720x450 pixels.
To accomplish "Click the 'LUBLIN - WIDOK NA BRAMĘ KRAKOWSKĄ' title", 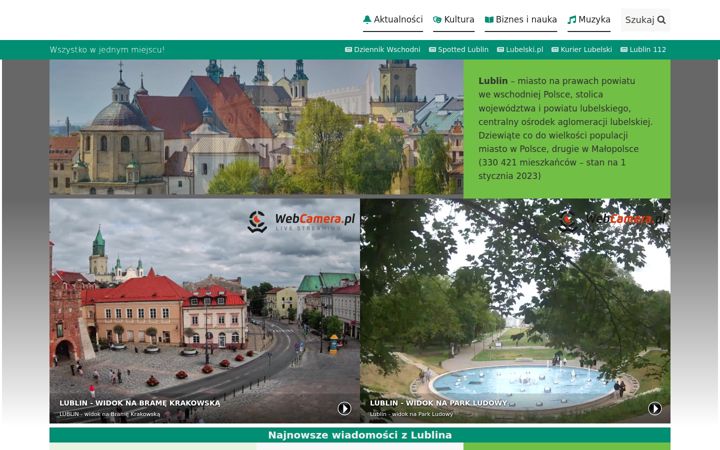I will coord(140,403).
